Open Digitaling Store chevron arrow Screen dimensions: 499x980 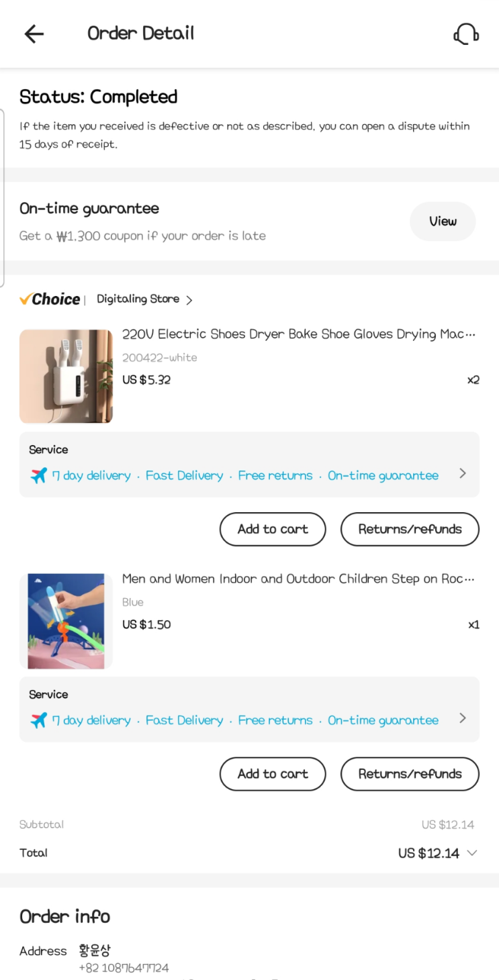pos(189,300)
